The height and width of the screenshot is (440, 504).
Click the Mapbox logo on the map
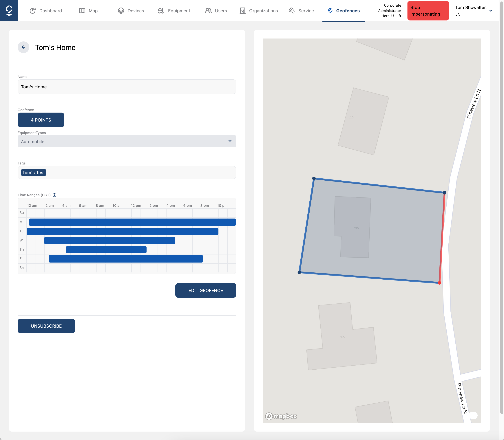coord(281,416)
